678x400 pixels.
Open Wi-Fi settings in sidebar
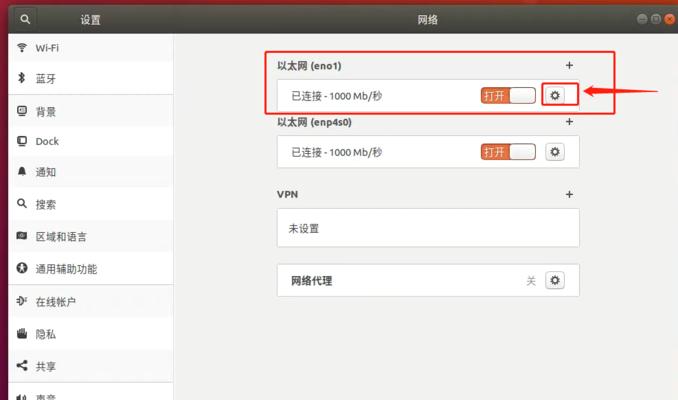pos(91,48)
